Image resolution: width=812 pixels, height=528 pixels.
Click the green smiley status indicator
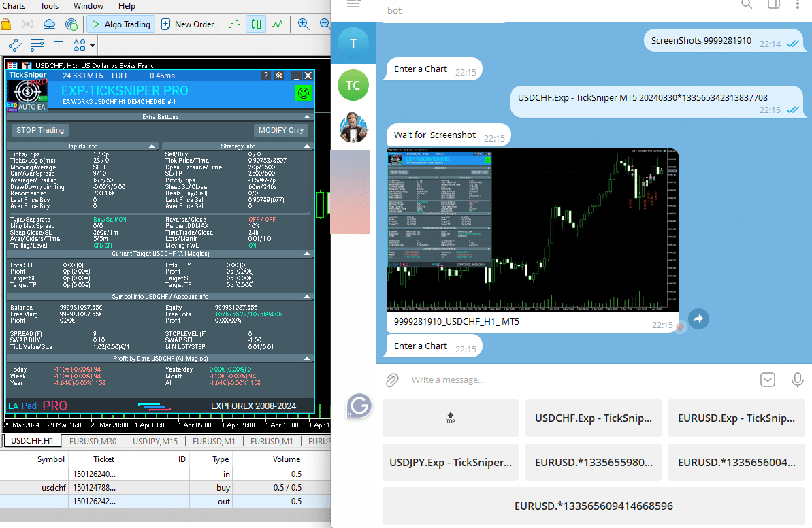coord(303,94)
